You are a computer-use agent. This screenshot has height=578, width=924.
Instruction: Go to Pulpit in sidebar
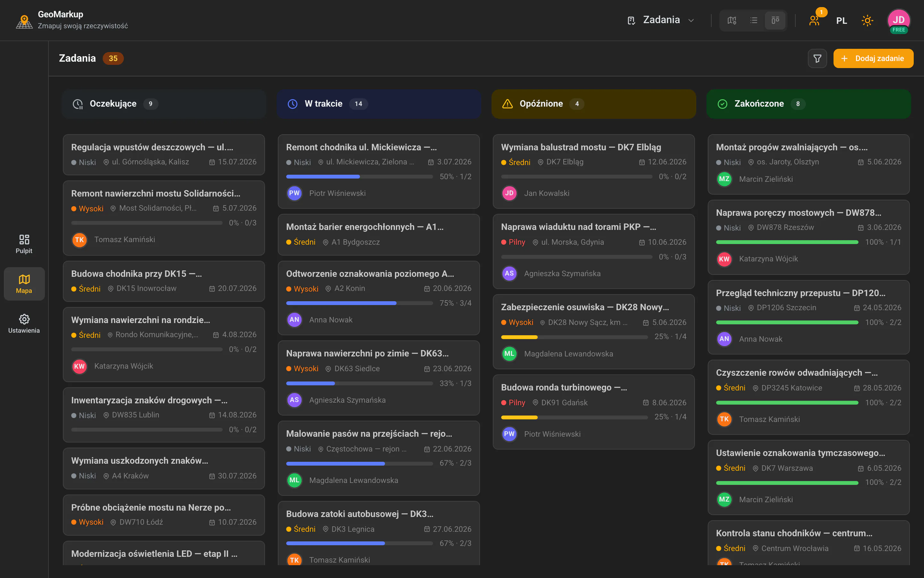point(24,244)
